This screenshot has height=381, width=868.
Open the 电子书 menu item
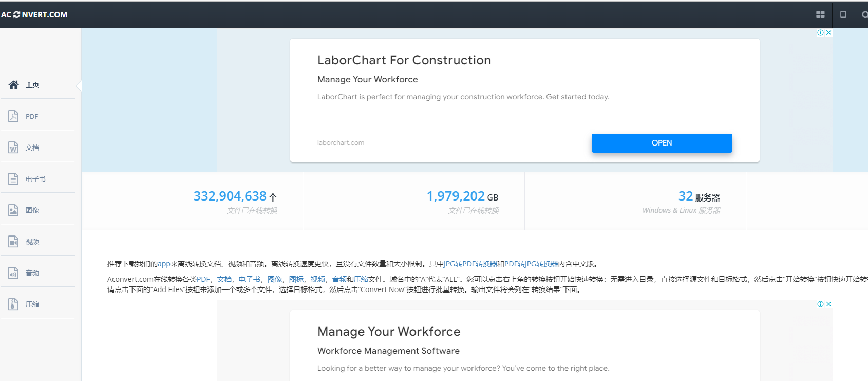point(35,179)
